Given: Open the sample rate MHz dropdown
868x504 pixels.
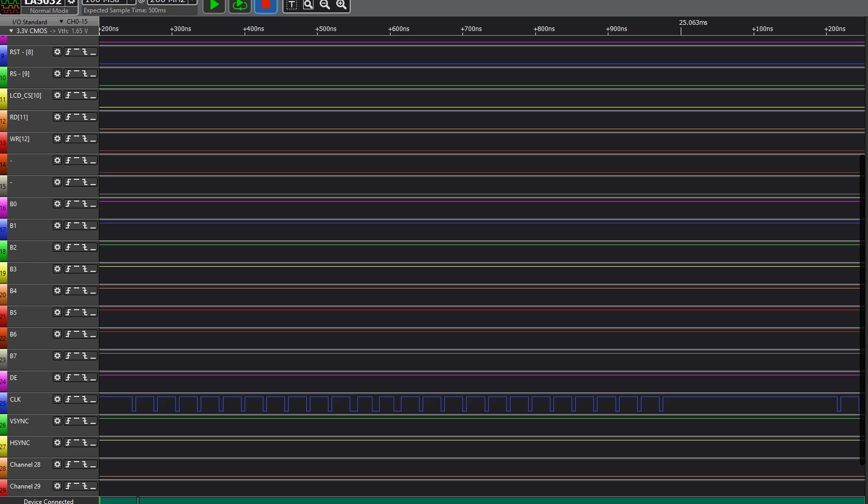Looking at the screenshot, I should [192, 2].
